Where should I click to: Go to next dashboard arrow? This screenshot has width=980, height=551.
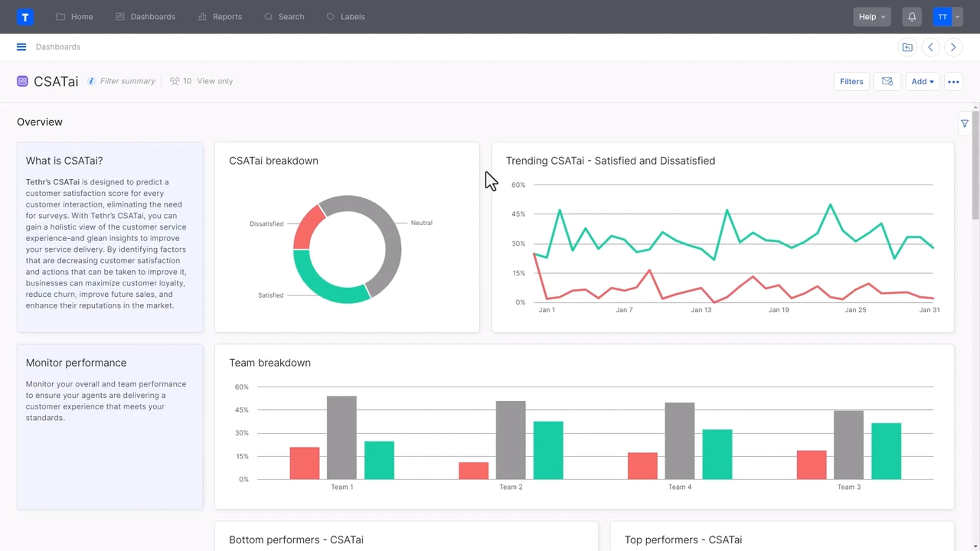[953, 47]
